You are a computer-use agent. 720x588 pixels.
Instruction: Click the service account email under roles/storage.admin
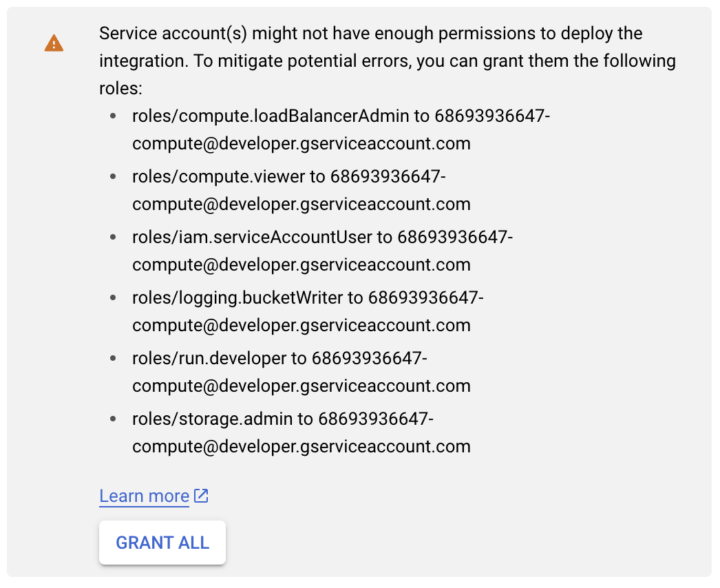(301, 447)
